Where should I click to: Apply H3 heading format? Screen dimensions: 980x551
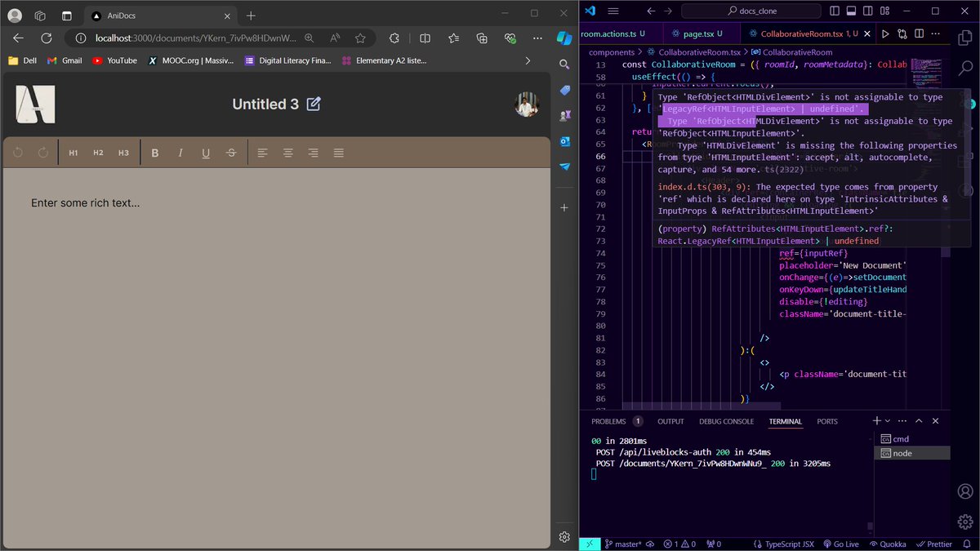point(123,153)
